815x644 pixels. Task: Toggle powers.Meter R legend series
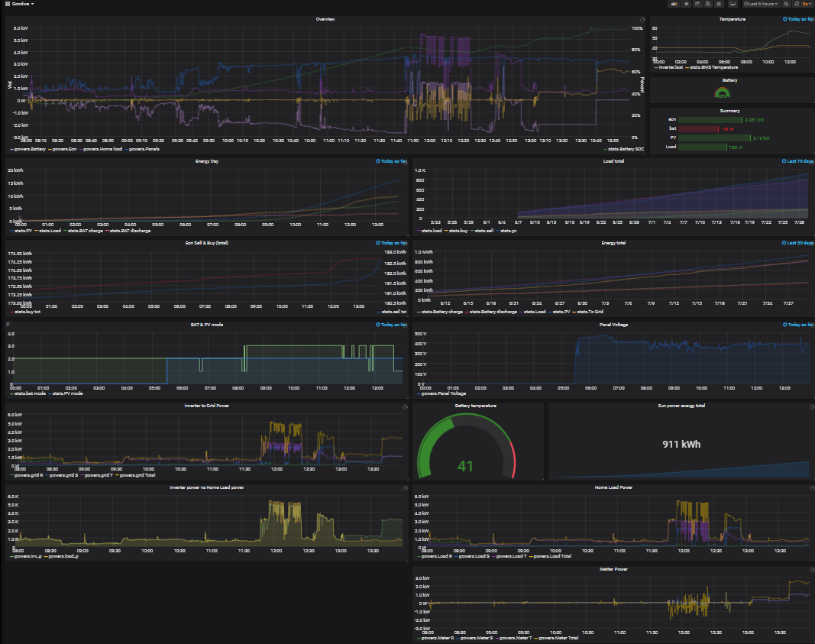[435, 639]
